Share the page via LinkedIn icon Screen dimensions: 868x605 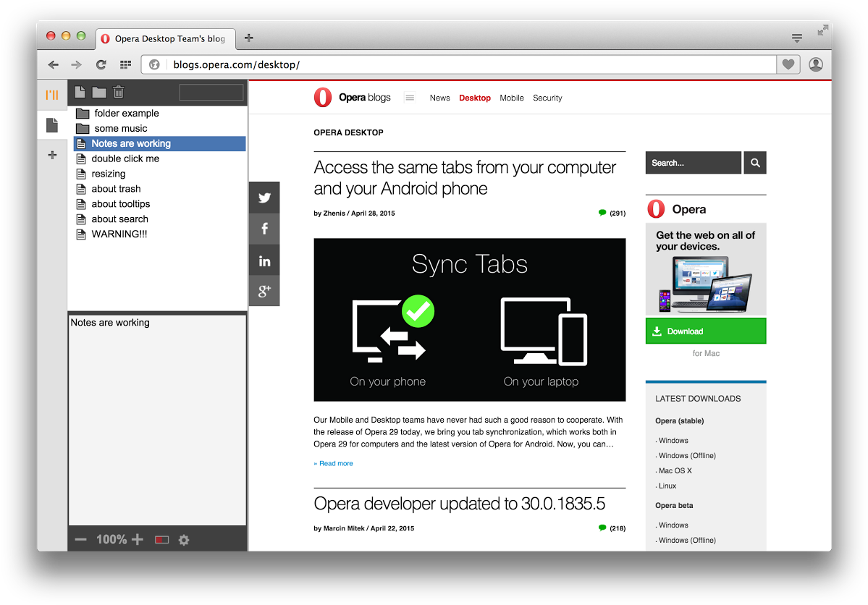264,261
